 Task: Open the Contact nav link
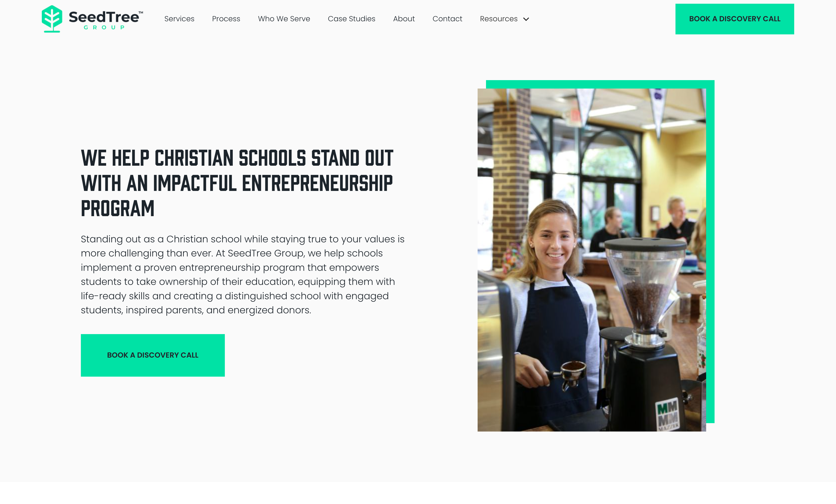point(447,19)
